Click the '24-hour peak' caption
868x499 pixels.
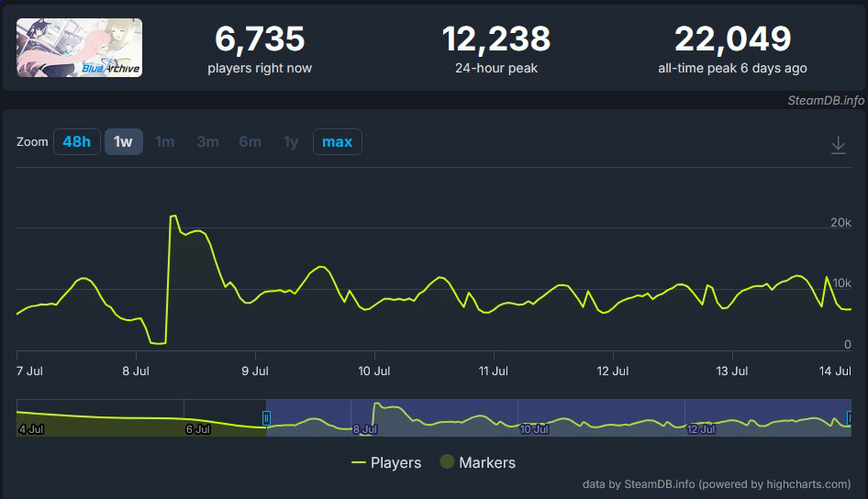pos(496,68)
